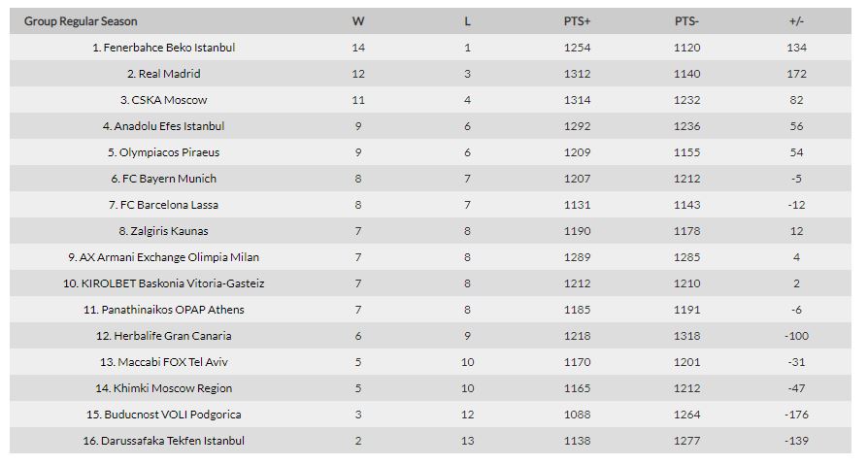Click the +/- column header
This screenshot has width=868, height=465.
click(796, 21)
